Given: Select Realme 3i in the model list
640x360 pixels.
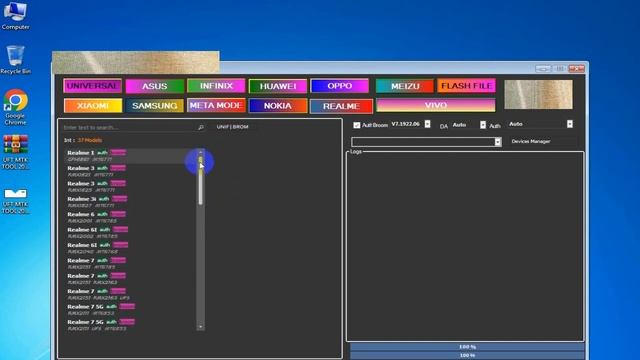Looking at the screenshot, I should tap(130, 202).
